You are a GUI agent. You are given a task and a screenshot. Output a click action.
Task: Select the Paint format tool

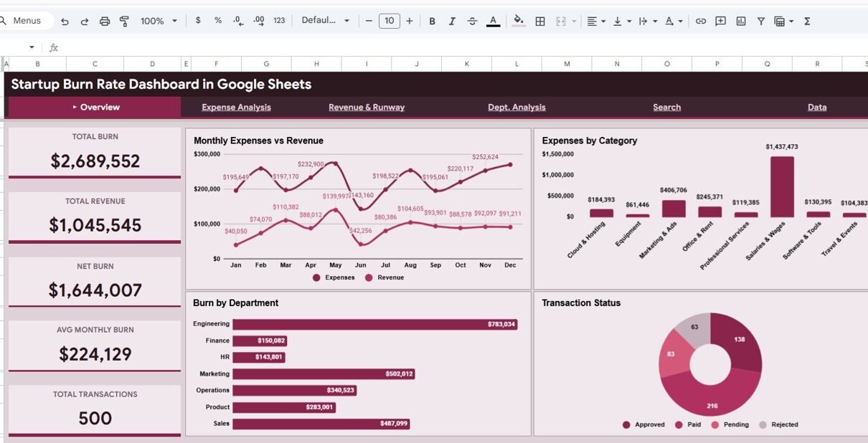124,22
